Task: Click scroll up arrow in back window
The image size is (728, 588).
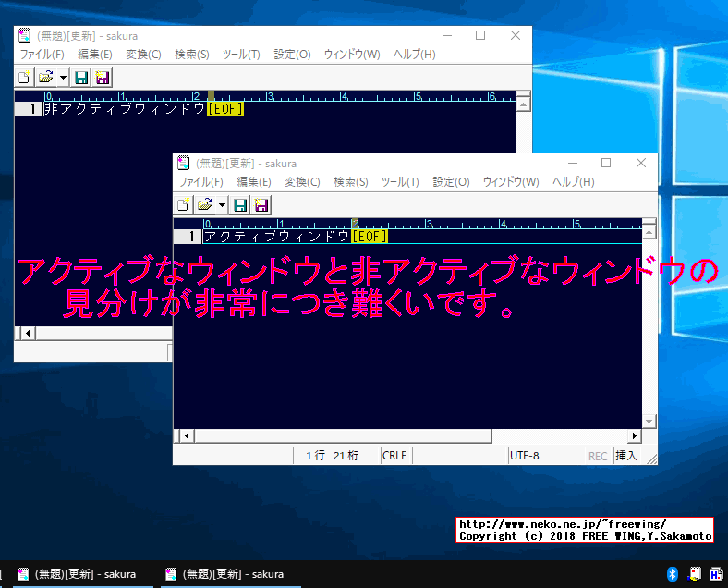Action: click(x=523, y=104)
